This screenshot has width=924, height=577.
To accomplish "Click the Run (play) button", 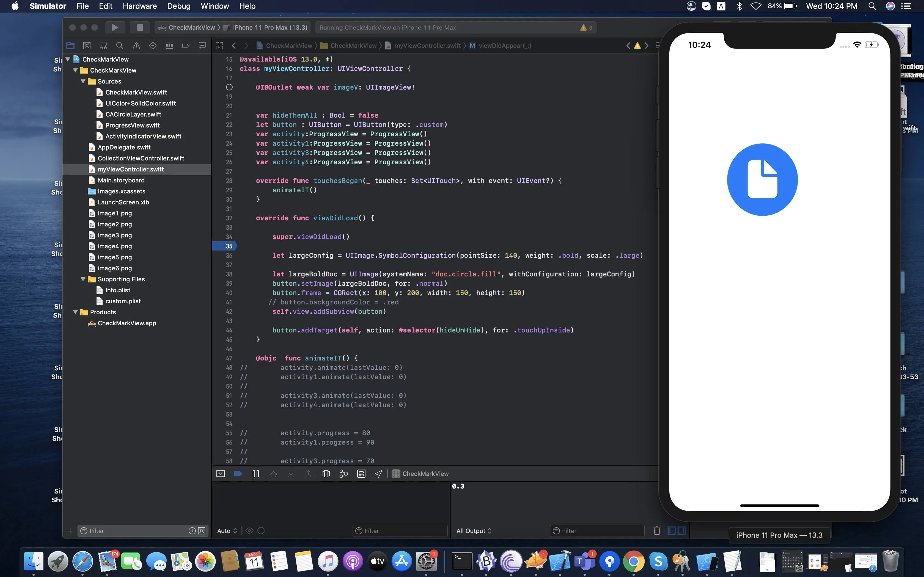I will pyautogui.click(x=115, y=27).
